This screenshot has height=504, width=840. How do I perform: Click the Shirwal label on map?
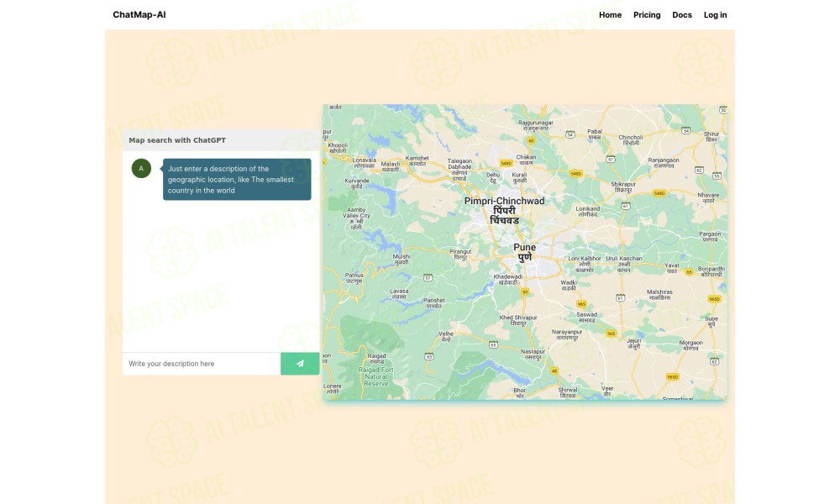click(567, 392)
